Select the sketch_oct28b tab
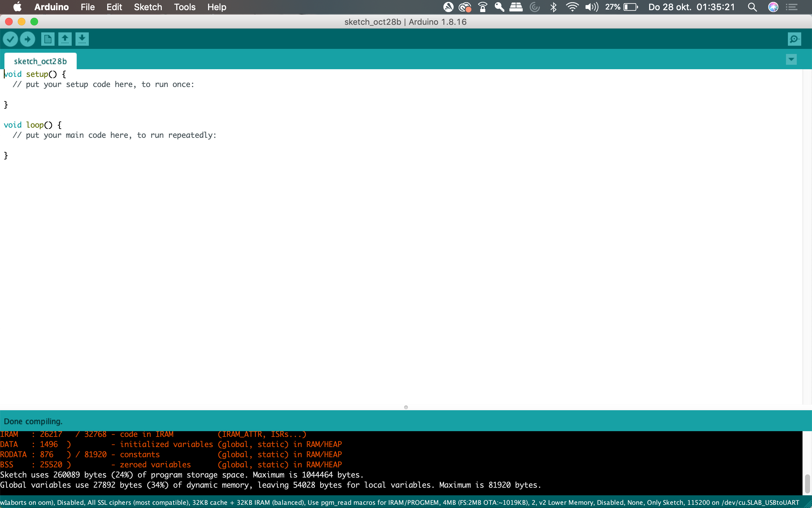Image resolution: width=812 pixels, height=508 pixels. point(40,61)
